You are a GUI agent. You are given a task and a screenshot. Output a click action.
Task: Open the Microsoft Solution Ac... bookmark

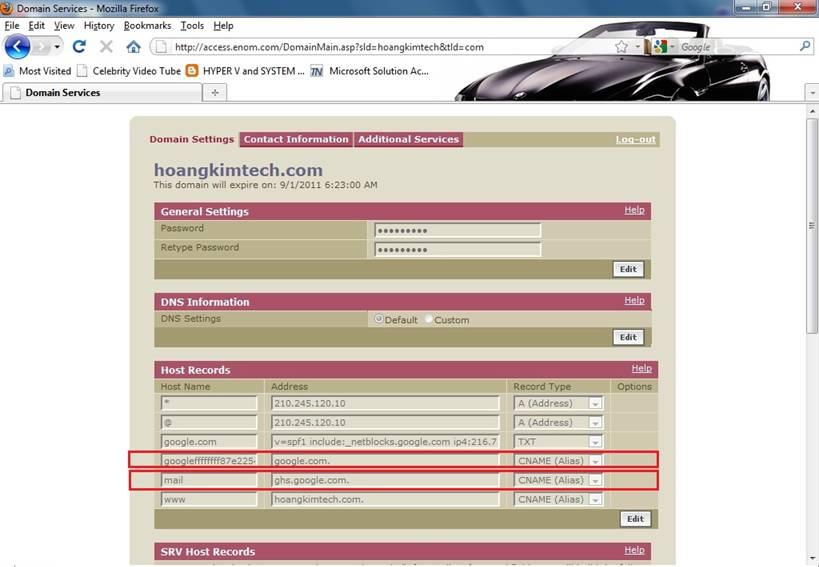(x=370, y=70)
